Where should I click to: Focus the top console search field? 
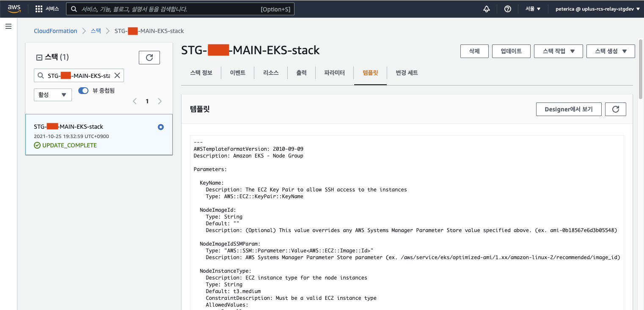pos(180,9)
